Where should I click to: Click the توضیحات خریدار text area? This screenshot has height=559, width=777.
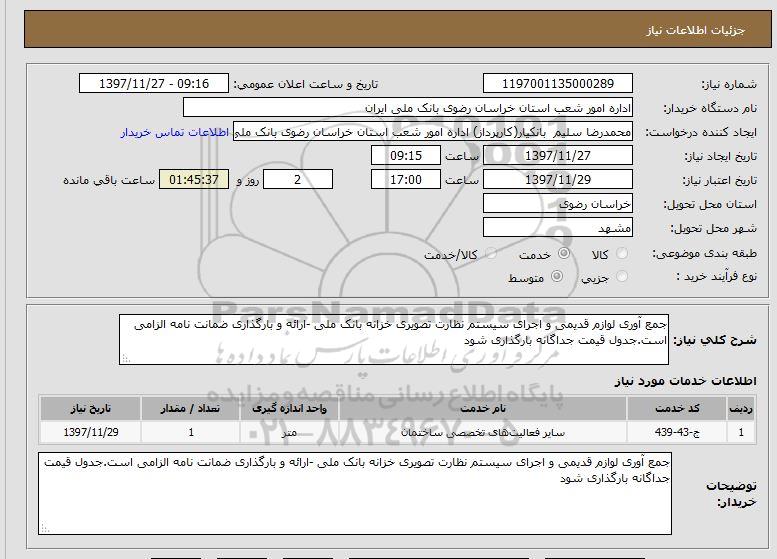[x=355, y=493]
